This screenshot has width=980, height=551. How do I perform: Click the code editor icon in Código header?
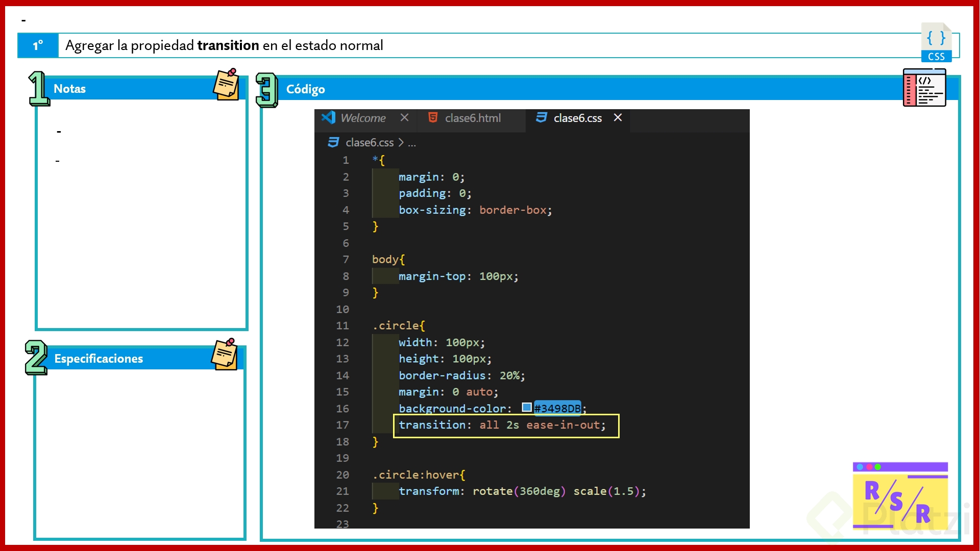pyautogui.click(x=924, y=88)
